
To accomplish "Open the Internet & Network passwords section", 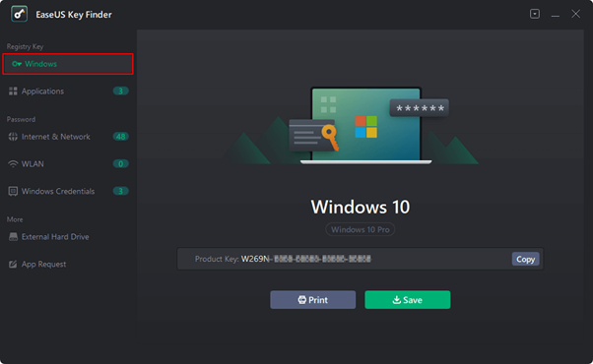I will click(x=68, y=137).
